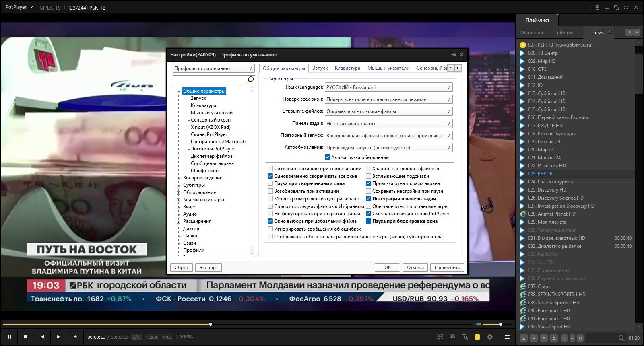Open player control panel gear icon
The height and width of the screenshot is (346, 644).
tap(490, 337)
